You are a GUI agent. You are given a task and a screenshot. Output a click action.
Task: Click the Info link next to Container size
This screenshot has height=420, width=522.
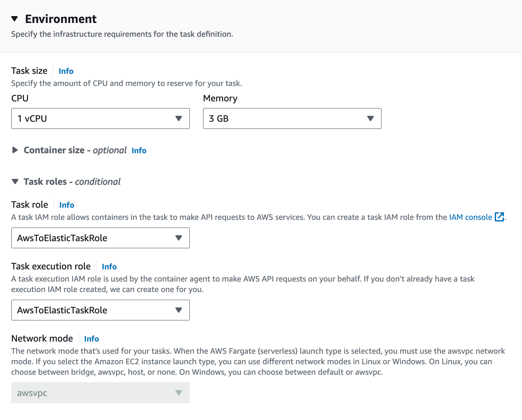point(139,151)
